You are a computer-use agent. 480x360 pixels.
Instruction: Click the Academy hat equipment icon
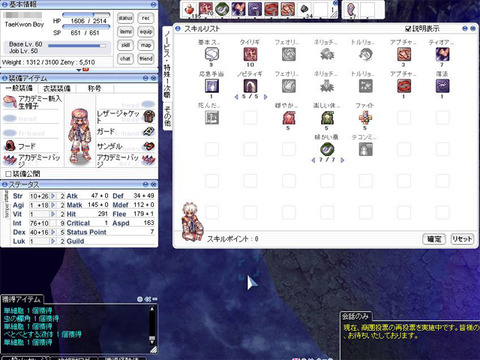(10, 102)
